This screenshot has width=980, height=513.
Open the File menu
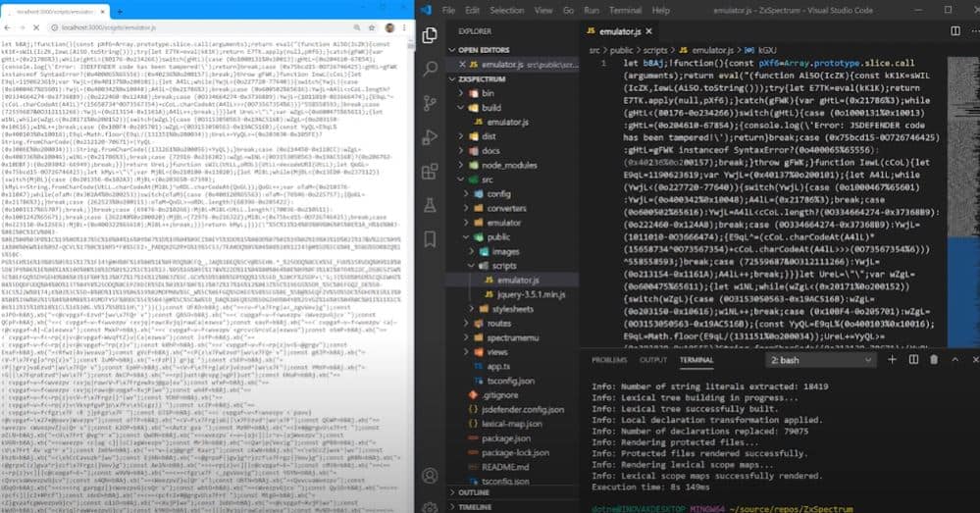(448, 11)
